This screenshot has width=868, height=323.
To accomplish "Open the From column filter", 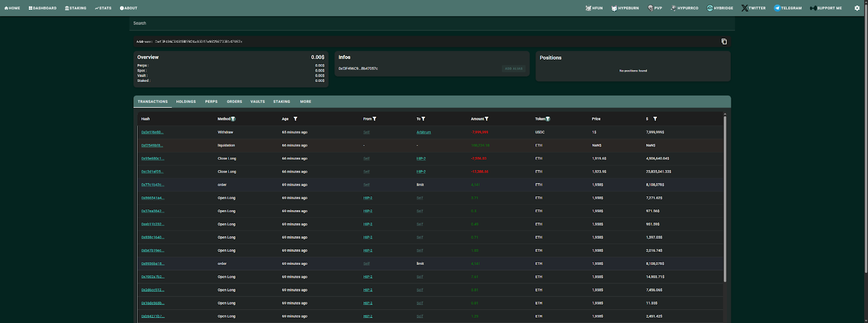I will coord(374,119).
